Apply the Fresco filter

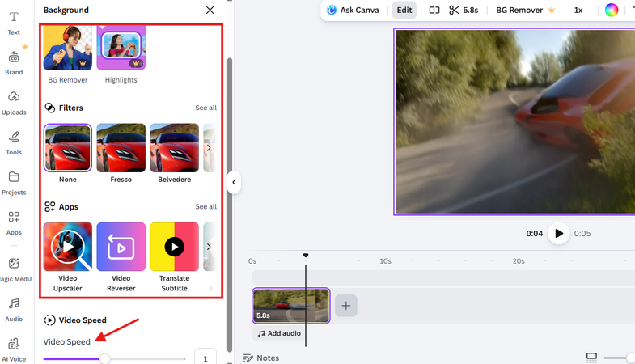(x=121, y=148)
